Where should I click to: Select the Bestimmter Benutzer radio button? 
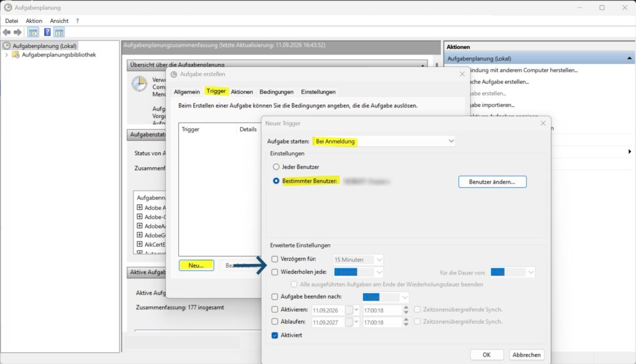click(x=276, y=181)
